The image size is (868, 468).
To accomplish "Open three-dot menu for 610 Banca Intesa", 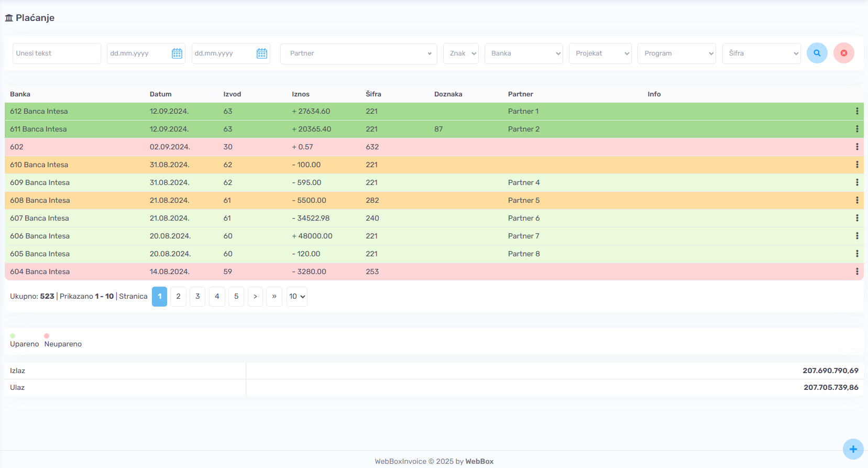I will [857, 165].
